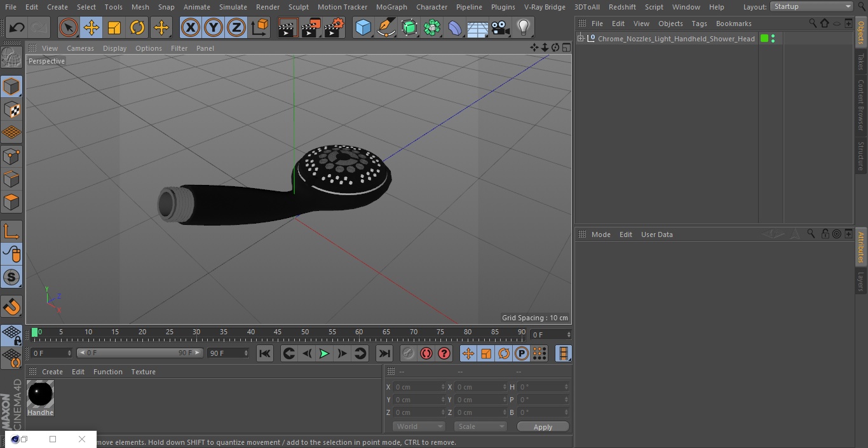
Task: Click the Apply button
Action: 543,427
